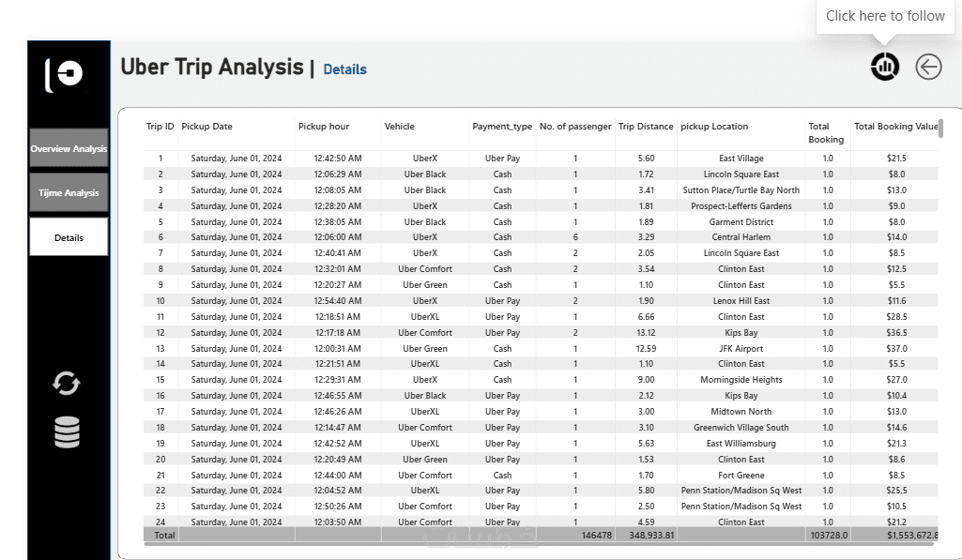Sort by the Trip Distance column header
The width and height of the screenshot is (962, 560).
tap(646, 127)
